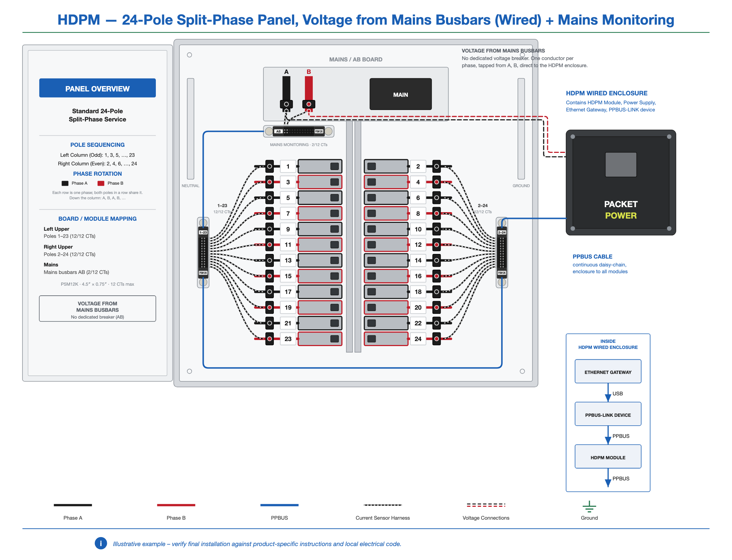Click the 'Mains busbars AB (2/12 CTs)' text
Image resolution: width=732 pixels, height=560 pixels.
(76, 272)
